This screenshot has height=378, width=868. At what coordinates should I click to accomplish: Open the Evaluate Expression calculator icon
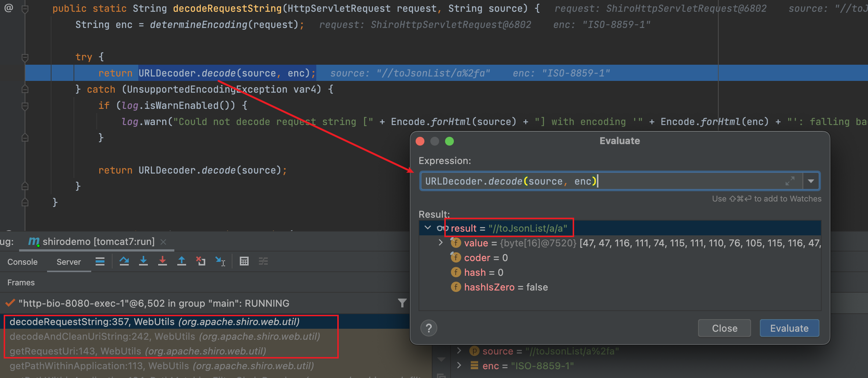244,261
